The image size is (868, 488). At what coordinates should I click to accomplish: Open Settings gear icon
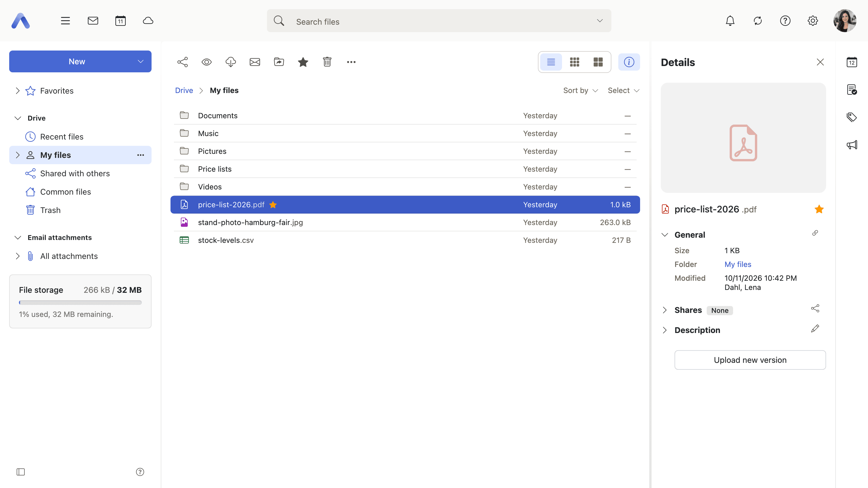pos(813,21)
